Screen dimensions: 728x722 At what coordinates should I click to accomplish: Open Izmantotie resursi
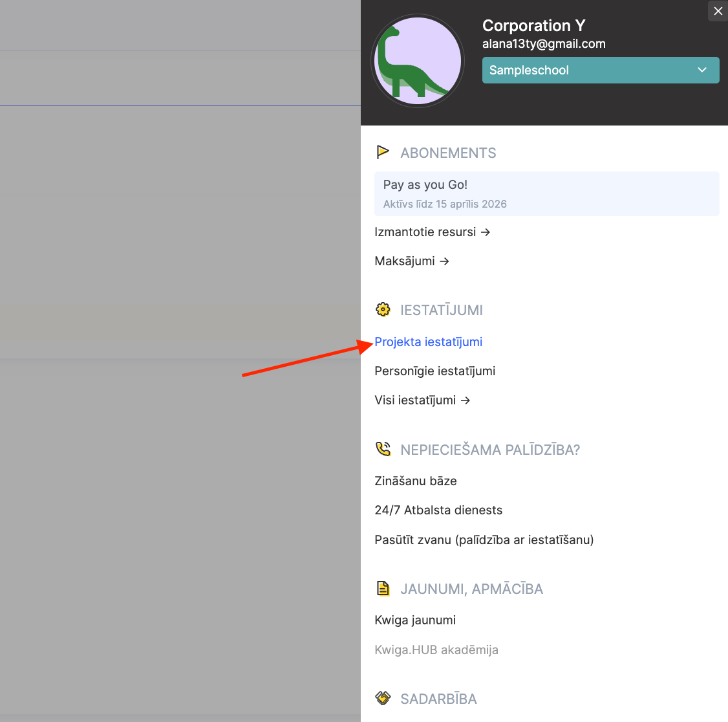pyautogui.click(x=433, y=232)
